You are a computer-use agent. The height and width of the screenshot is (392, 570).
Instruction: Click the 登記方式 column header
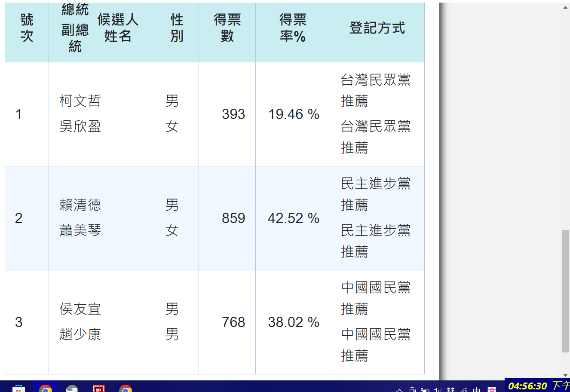coord(377,28)
